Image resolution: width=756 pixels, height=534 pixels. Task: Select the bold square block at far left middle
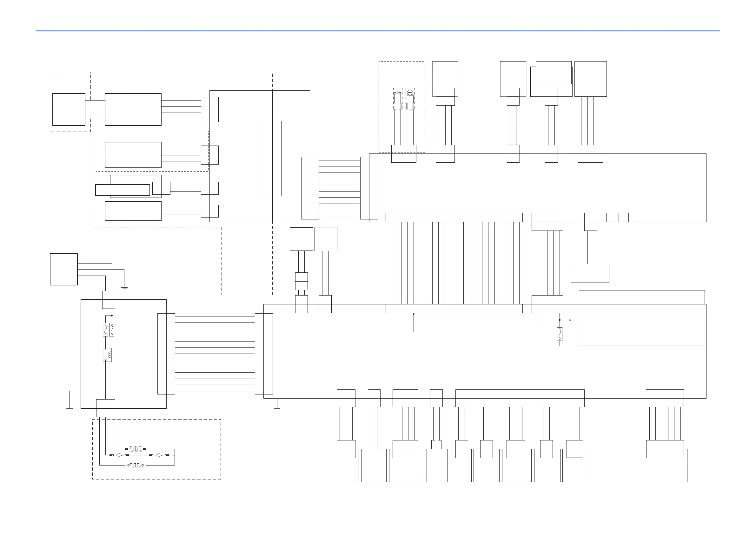[x=63, y=269]
